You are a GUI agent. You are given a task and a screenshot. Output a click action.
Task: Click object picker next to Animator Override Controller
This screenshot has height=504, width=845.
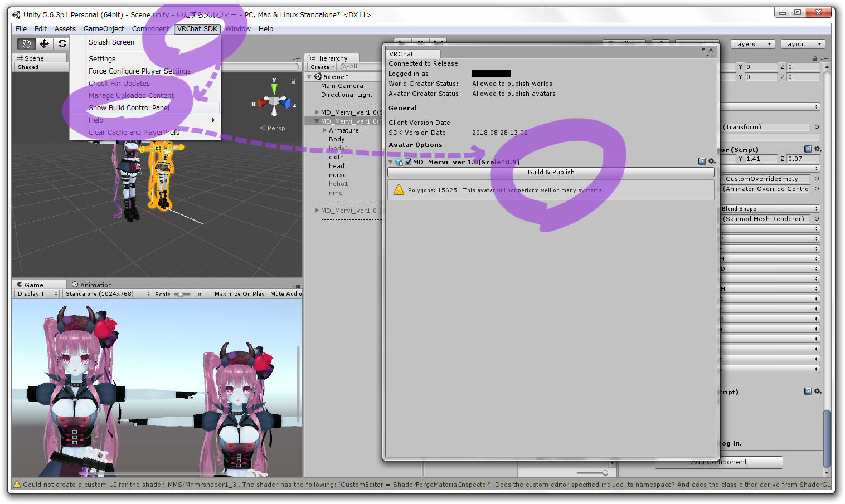[x=817, y=189]
